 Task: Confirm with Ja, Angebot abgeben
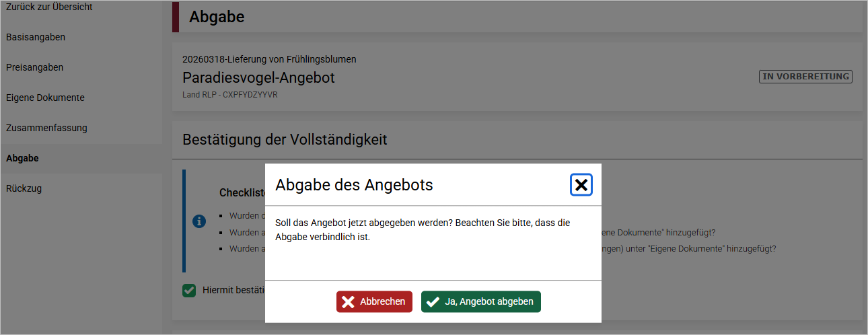click(x=480, y=302)
